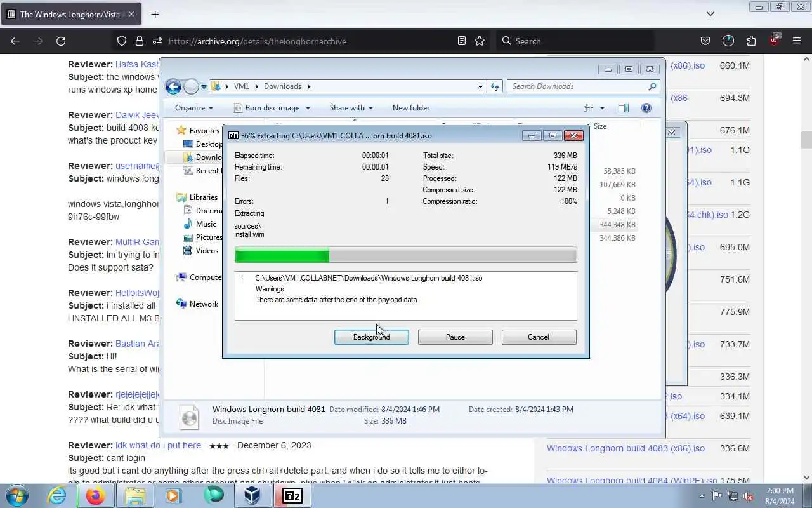Expand the Burn disc image dropdown arrow

[308, 108]
